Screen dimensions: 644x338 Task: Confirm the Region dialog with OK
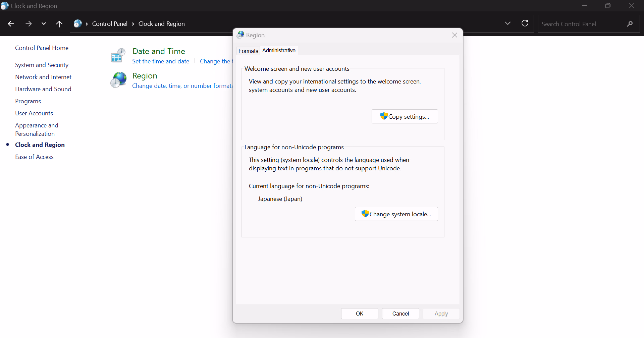[x=360, y=314]
